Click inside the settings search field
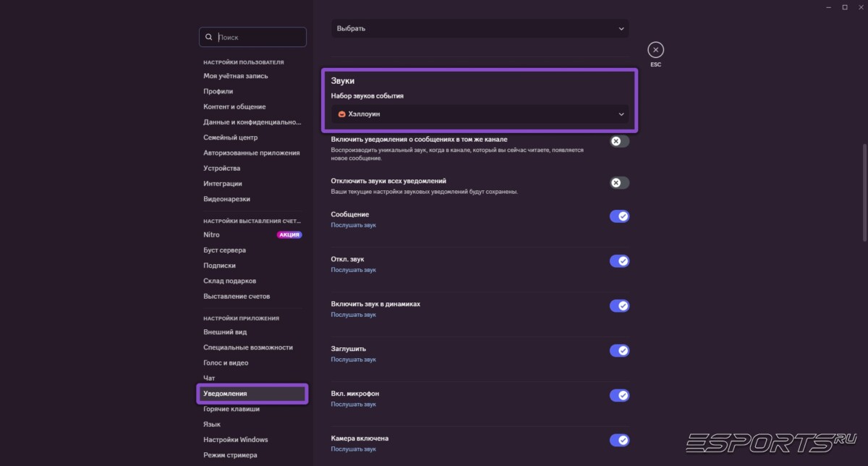Screen dimensions: 868x466 (x=253, y=36)
